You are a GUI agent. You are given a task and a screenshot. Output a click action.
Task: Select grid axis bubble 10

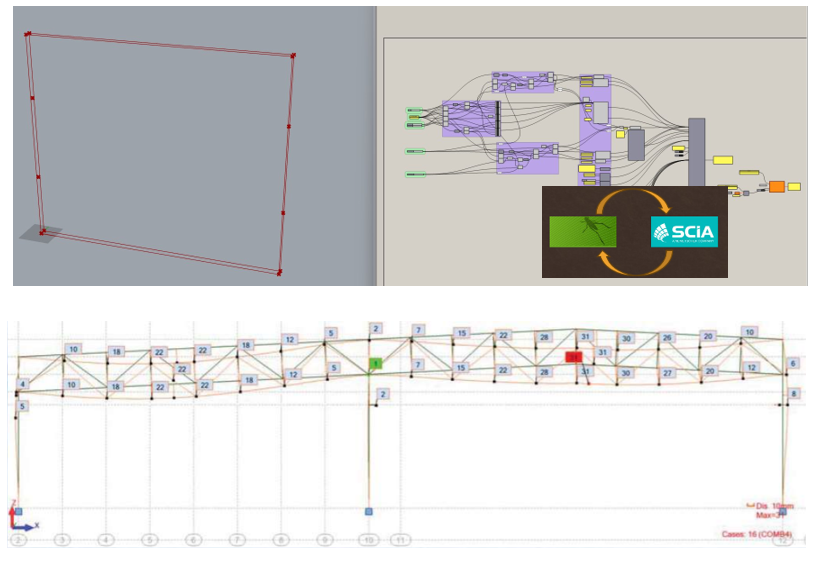click(367, 540)
